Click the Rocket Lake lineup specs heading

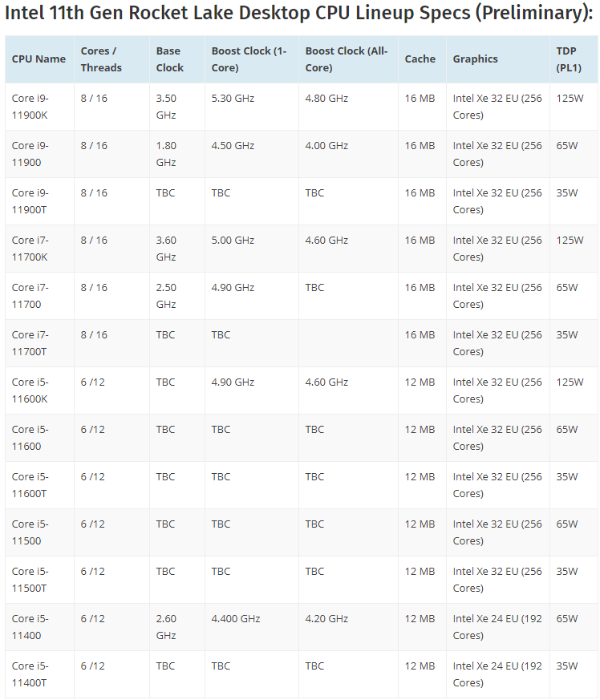(299, 14)
